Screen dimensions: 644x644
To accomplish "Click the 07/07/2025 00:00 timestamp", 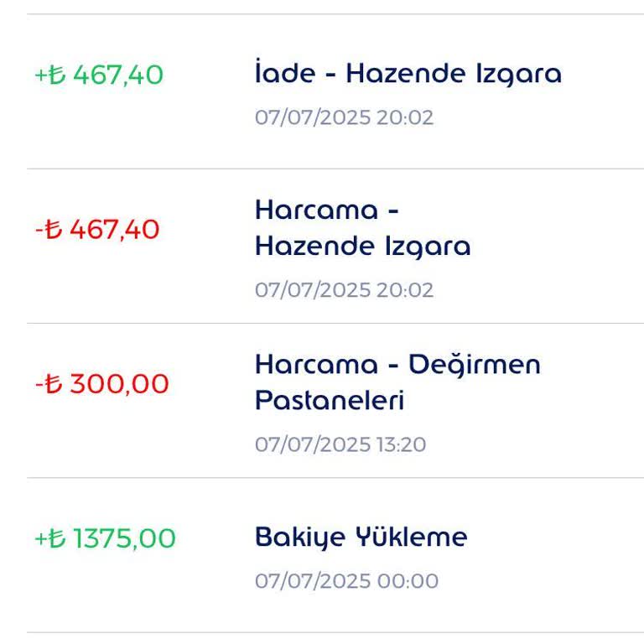I will pyautogui.click(x=346, y=581).
